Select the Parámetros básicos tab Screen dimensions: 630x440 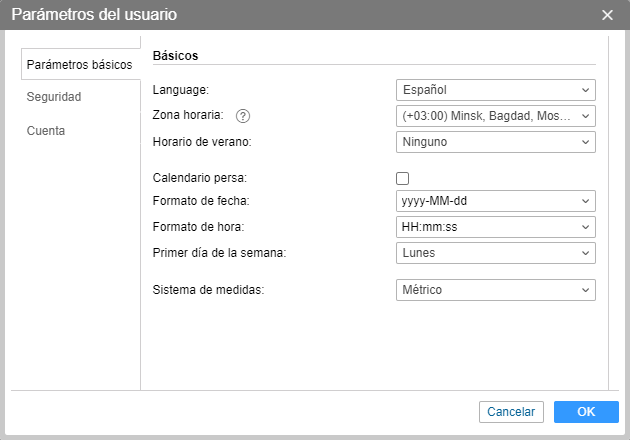(79, 64)
